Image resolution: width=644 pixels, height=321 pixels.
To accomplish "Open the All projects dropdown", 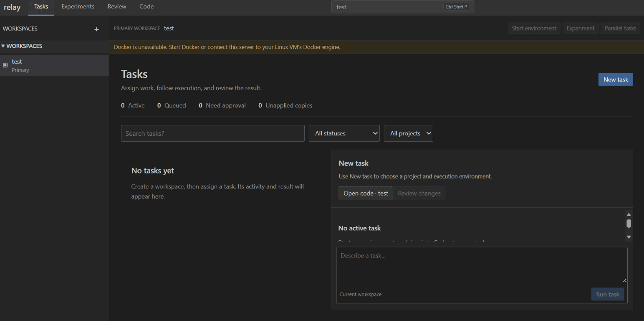I will tap(408, 133).
